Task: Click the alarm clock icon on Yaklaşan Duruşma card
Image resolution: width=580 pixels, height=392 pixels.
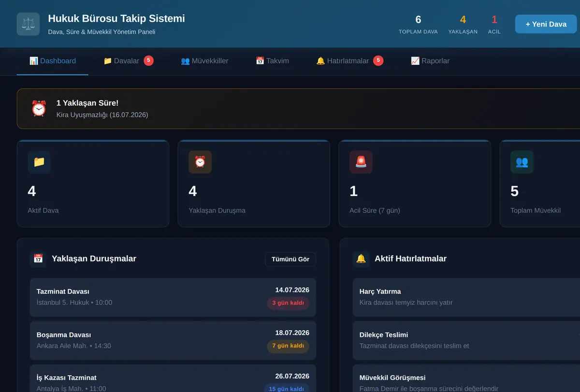Action: click(200, 162)
